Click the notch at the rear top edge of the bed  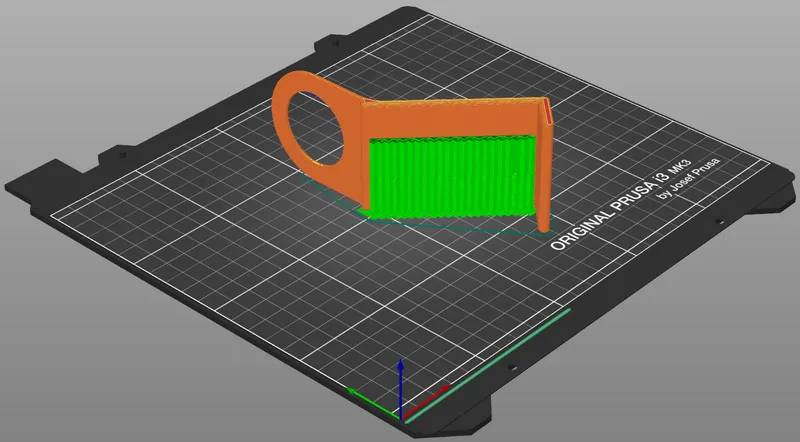coord(334,42)
